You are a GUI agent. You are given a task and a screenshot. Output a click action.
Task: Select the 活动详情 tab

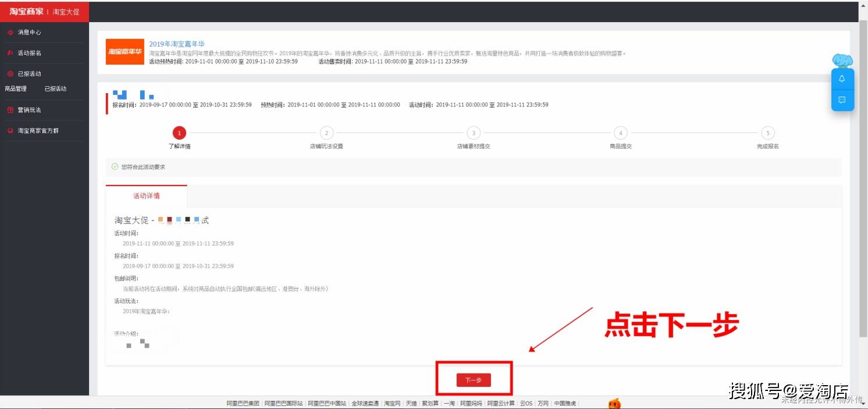pyautogui.click(x=147, y=196)
